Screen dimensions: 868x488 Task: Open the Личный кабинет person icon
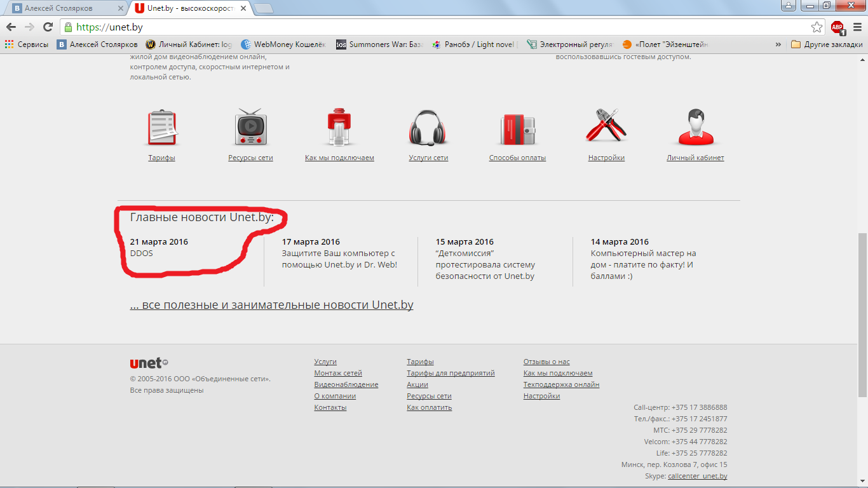695,128
